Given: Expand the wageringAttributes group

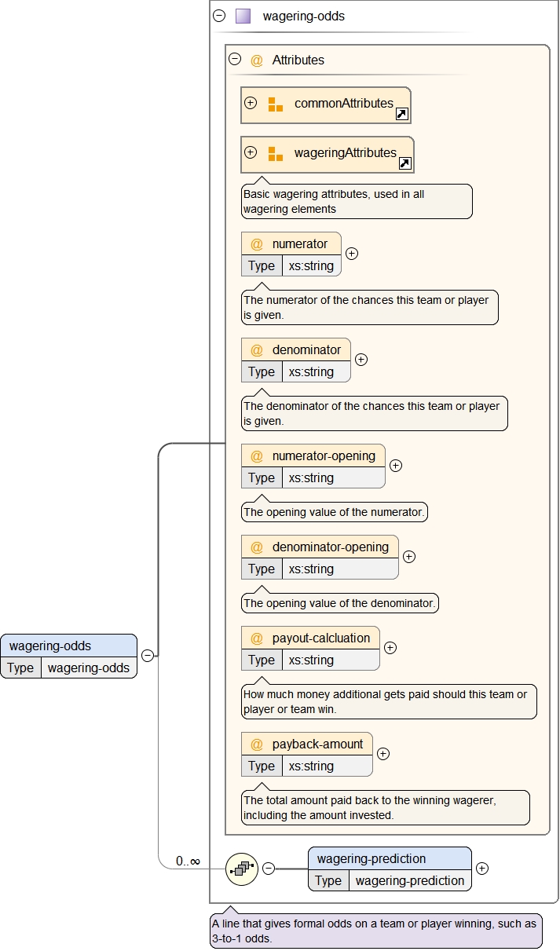Looking at the screenshot, I should click(251, 152).
